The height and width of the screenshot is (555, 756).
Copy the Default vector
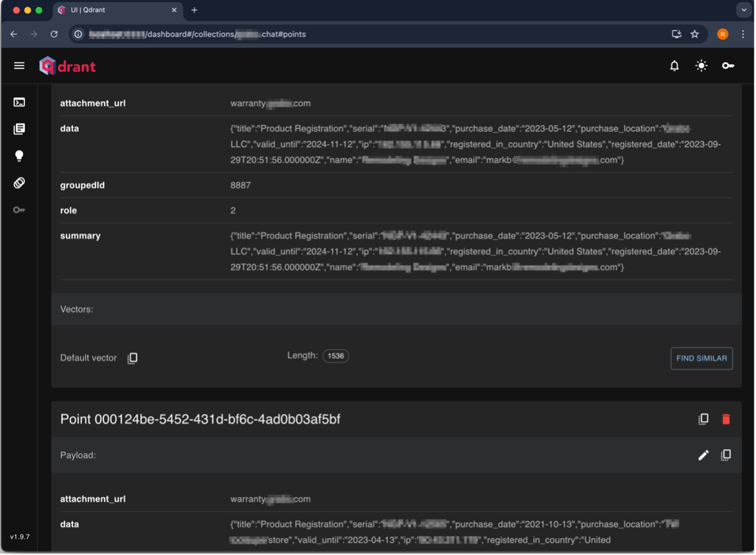tap(132, 358)
